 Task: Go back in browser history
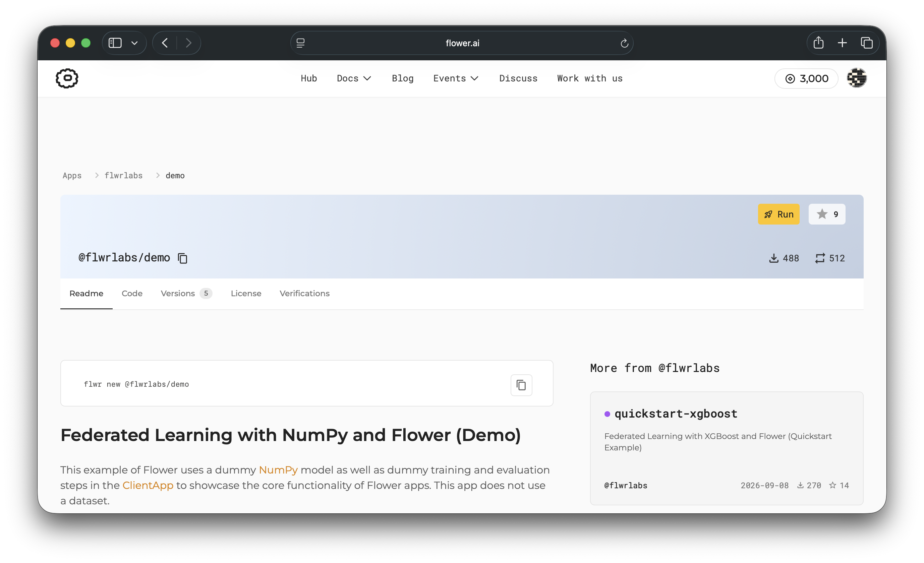(x=165, y=43)
